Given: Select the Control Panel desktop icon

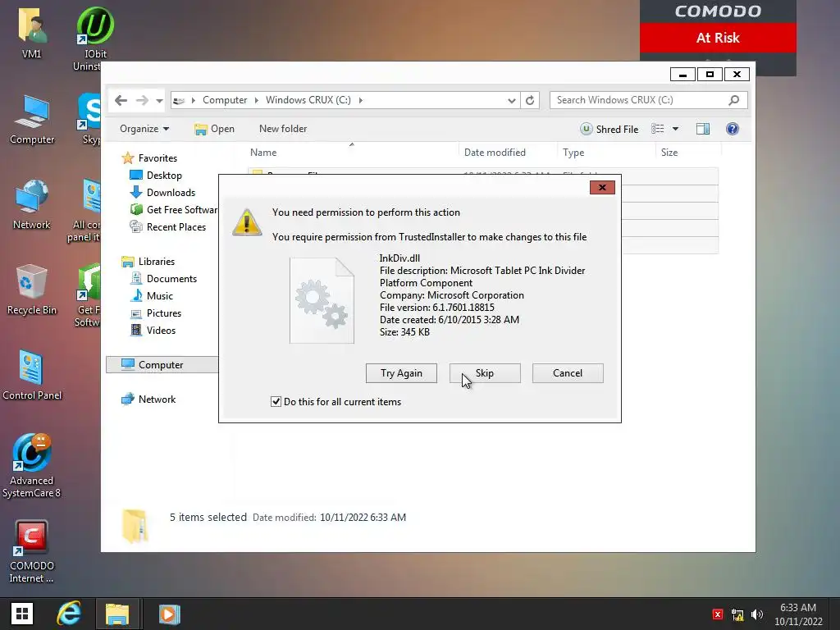Looking at the screenshot, I should 32,375.
